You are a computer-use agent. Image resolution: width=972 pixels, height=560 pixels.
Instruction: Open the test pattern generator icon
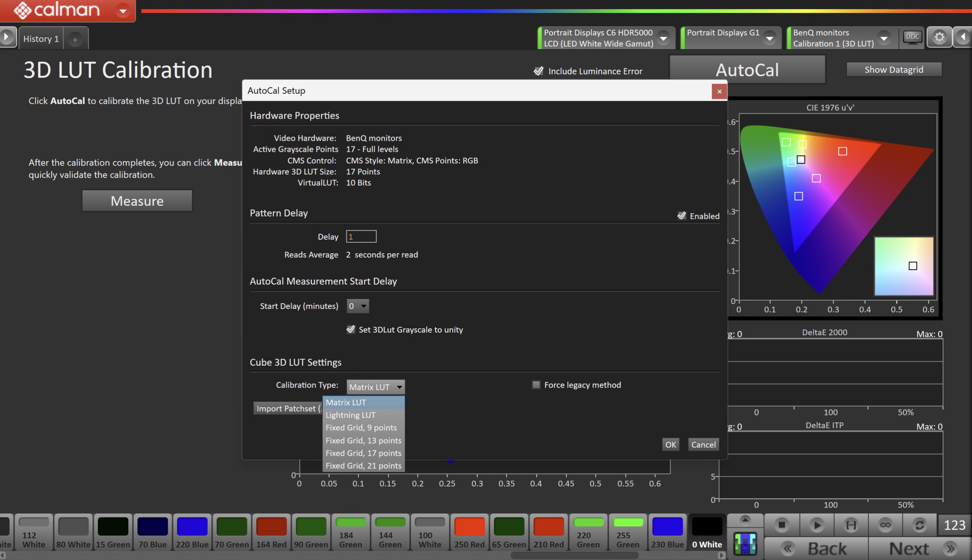(x=745, y=544)
